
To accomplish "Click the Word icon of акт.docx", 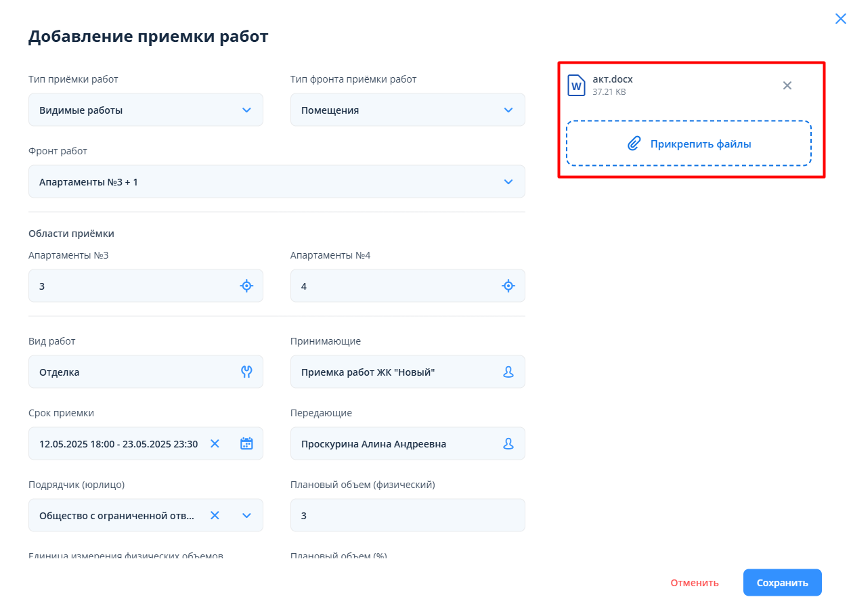I will click(x=576, y=86).
